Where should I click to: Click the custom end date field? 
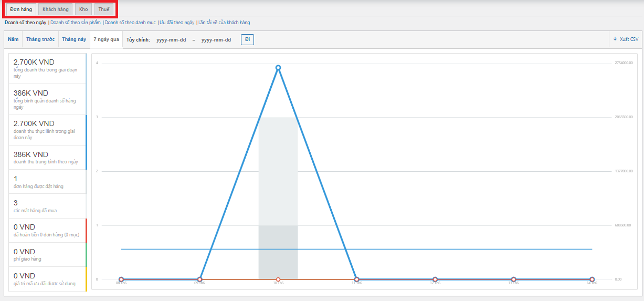tap(216, 40)
